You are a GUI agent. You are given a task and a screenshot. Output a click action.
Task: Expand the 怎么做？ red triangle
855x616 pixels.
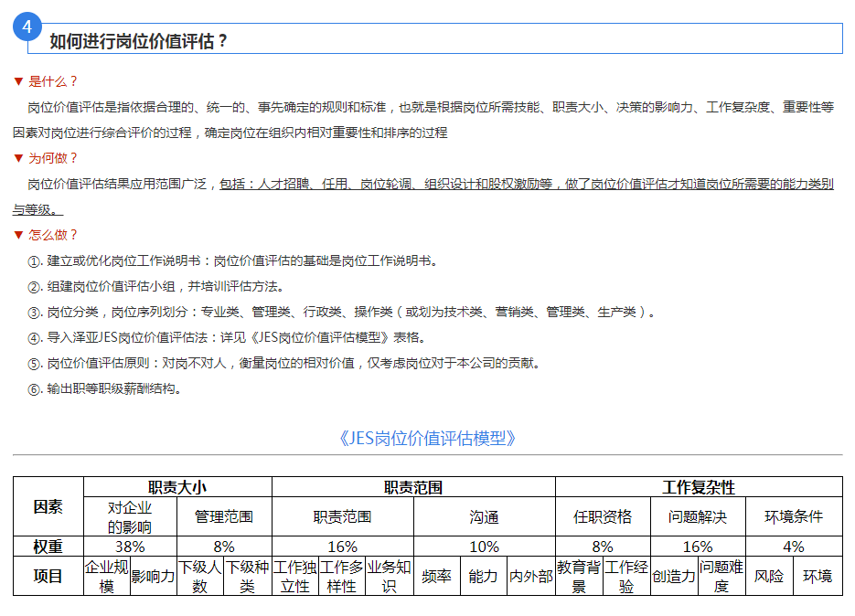coord(17,235)
